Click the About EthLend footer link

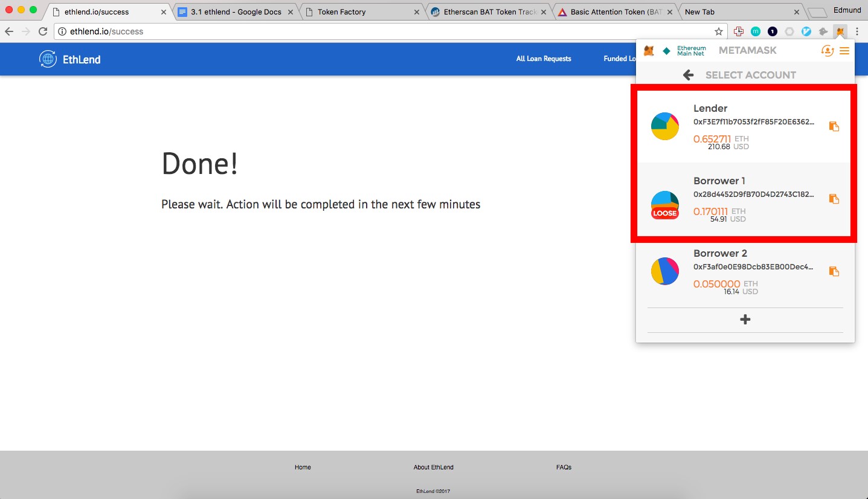433,467
